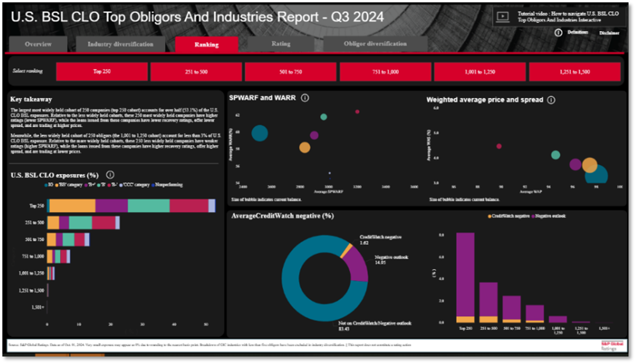Click the S&P Global Ratings logo

pos(612,346)
